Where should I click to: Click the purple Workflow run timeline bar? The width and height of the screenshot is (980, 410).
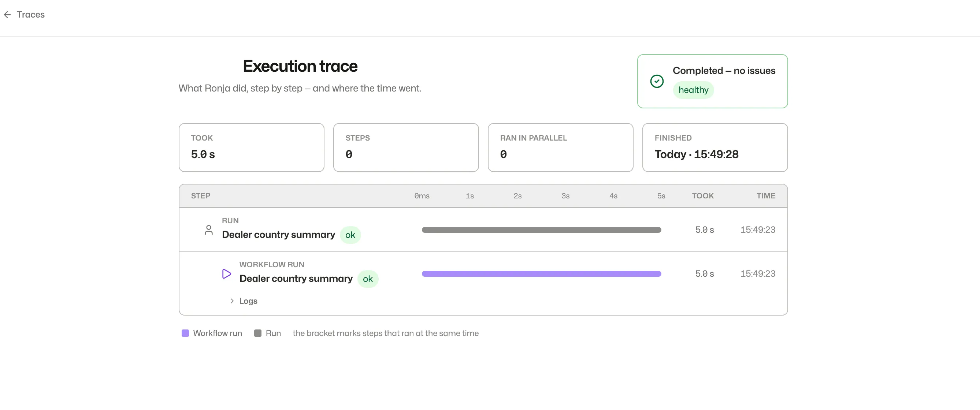click(541, 274)
